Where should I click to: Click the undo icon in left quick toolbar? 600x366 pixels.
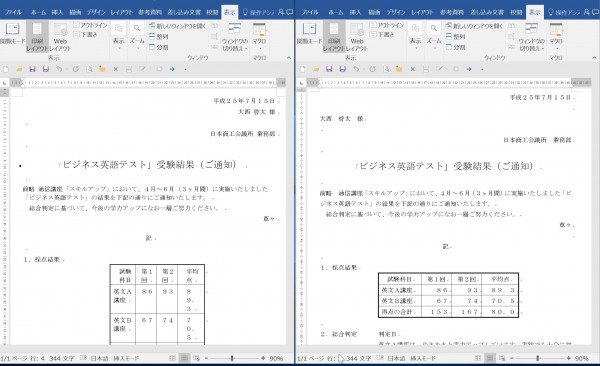coord(59,69)
